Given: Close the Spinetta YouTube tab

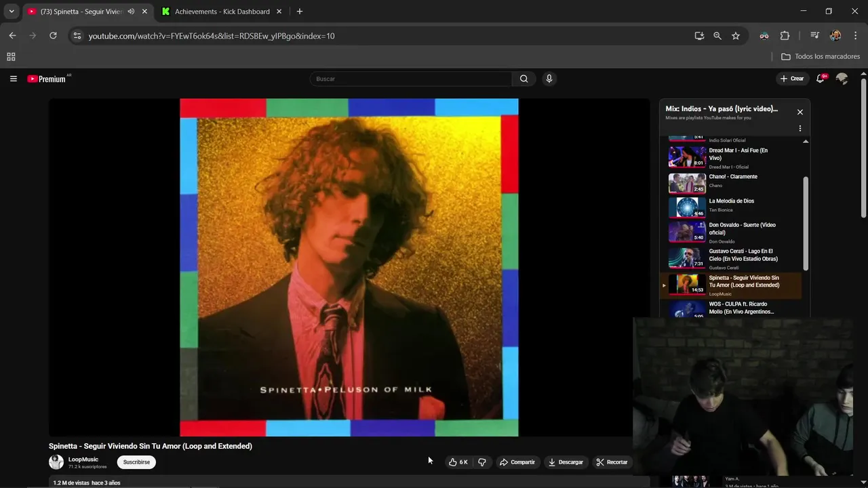Looking at the screenshot, I should pyautogui.click(x=144, y=12).
